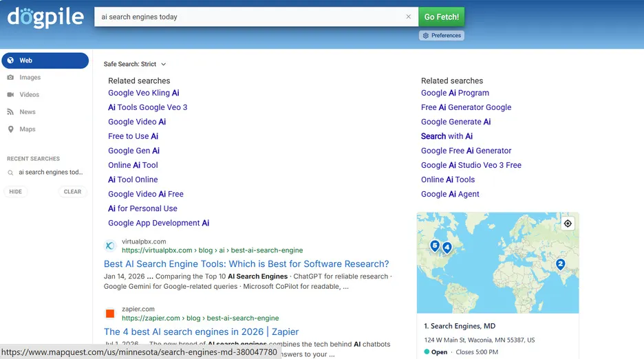Viewport: 644px width, 359px height.
Task: Click the video camera icon beside Videos
Action: pyautogui.click(x=10, y=94)
